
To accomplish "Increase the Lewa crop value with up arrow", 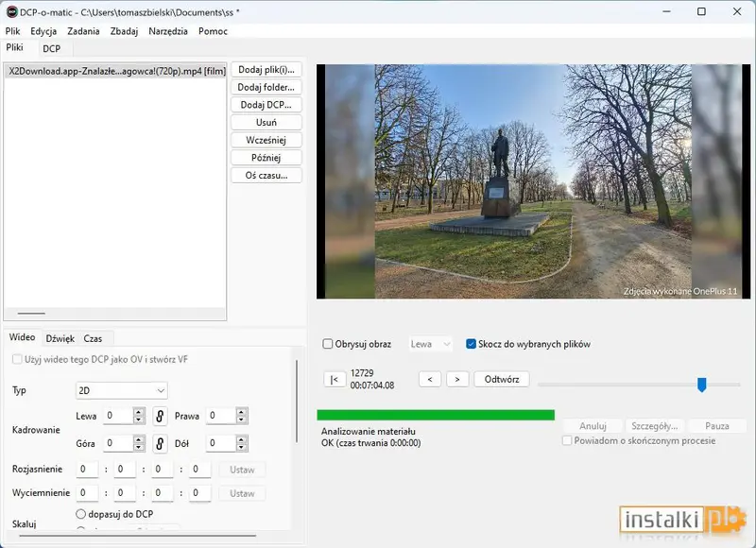I will [x=139, y=412].
